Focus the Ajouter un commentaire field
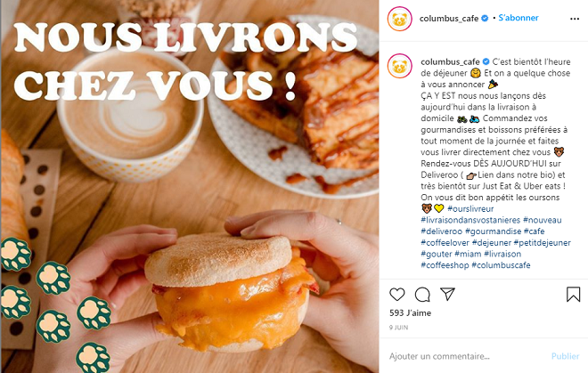 click(467, 356)
